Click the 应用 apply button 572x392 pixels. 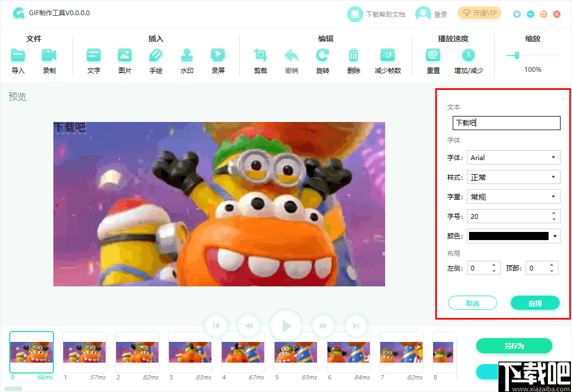tap(535, 303)
